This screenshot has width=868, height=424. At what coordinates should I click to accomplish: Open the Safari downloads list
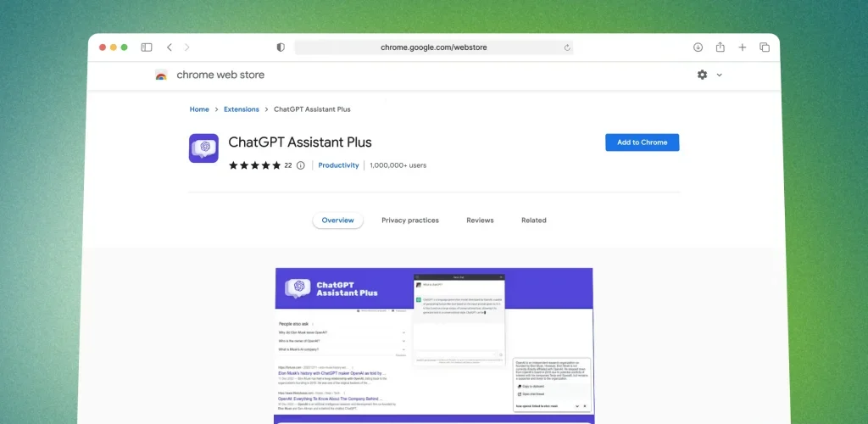698,47
